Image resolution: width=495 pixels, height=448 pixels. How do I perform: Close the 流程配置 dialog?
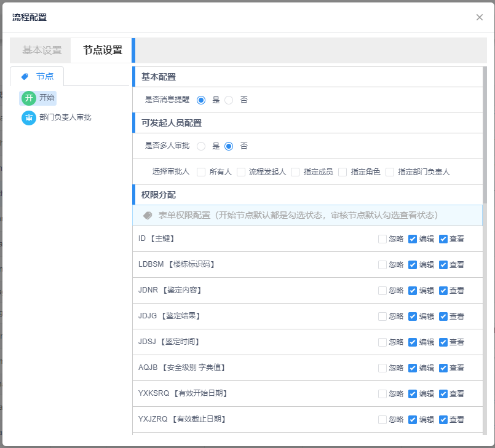(x=480, y=17)
